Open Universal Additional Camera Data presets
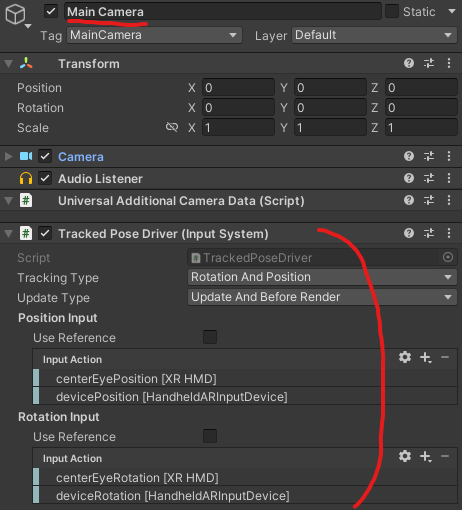Viewport: 462px width, 510px height. pos(429,200)
